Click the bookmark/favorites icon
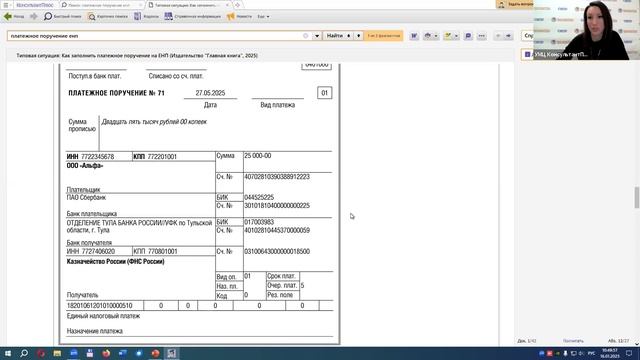Image resolution: width=640 pixels, height=360 pixels. [x=448, y=36]
